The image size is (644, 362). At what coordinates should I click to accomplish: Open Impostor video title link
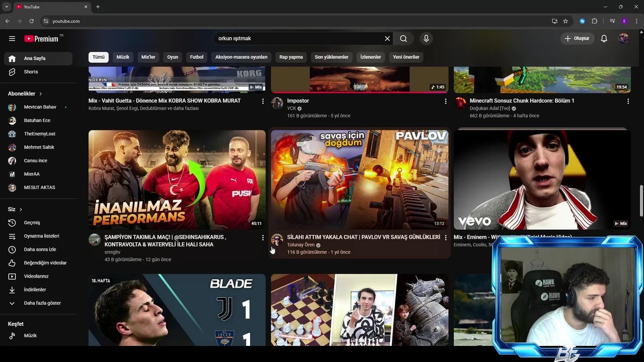tap(298, 101)
